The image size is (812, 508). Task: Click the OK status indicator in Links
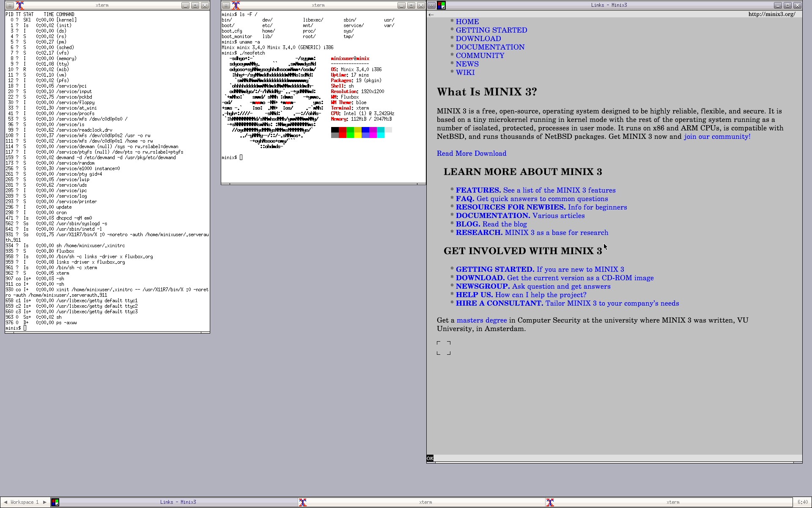[430, 458]
